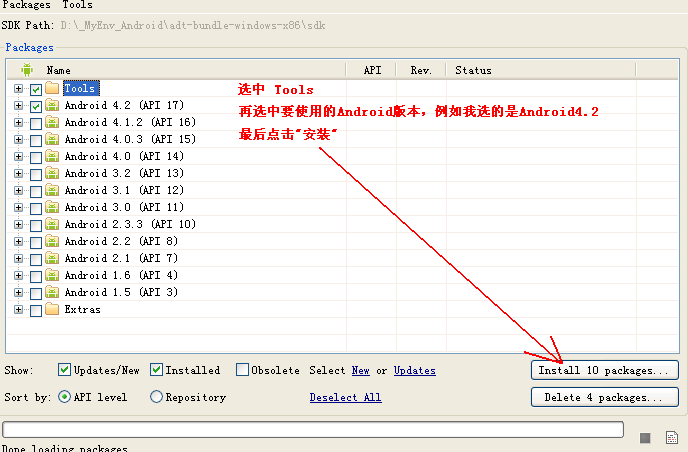The height and width of the screenshot is (452, 688).
Task: Click the Android 3.1 (API 12) package icon
Action: (x=52, y=190)
